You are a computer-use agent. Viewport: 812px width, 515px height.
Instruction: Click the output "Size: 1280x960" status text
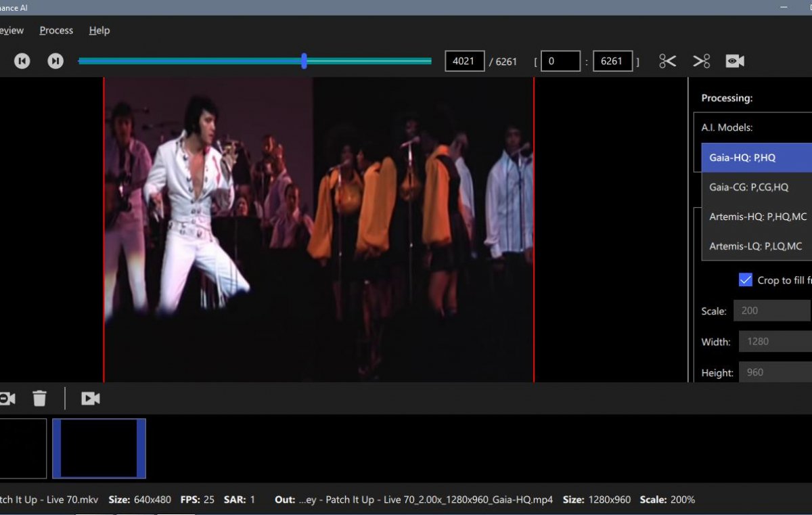point(597,499)
